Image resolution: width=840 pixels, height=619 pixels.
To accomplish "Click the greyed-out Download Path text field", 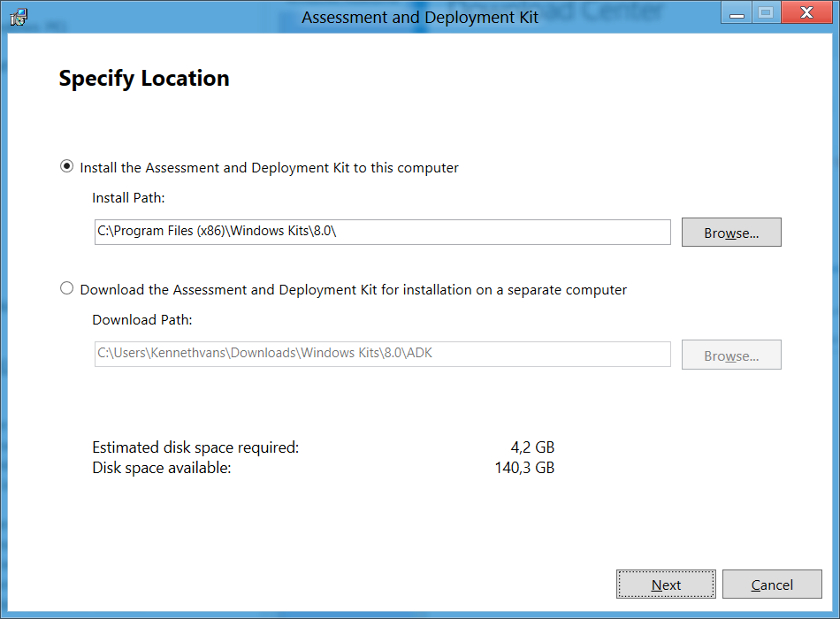I will coord(383,354).
